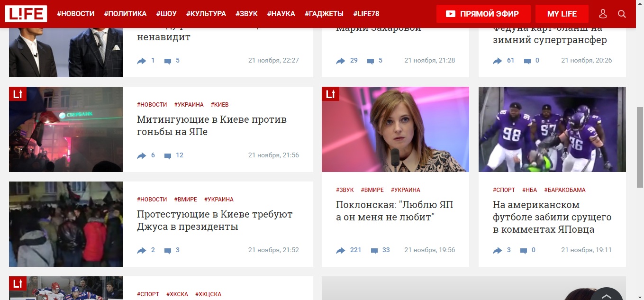Share the американском футболе article
The image size is (644, 300).
click(x=498, y=250)
